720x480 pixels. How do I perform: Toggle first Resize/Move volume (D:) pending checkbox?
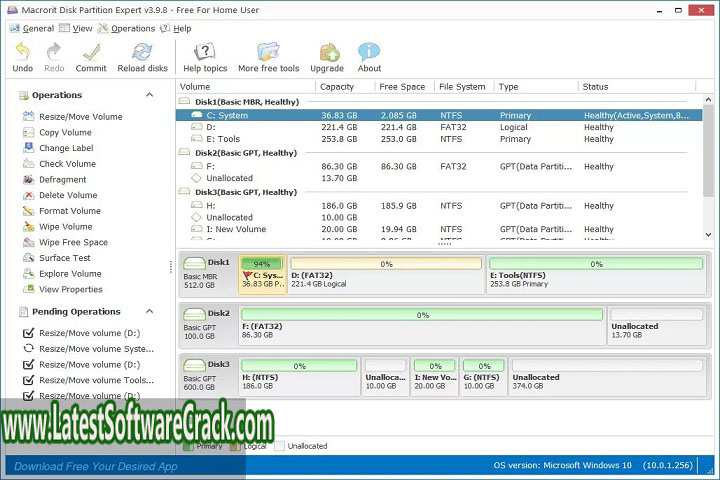coord(28,333)
